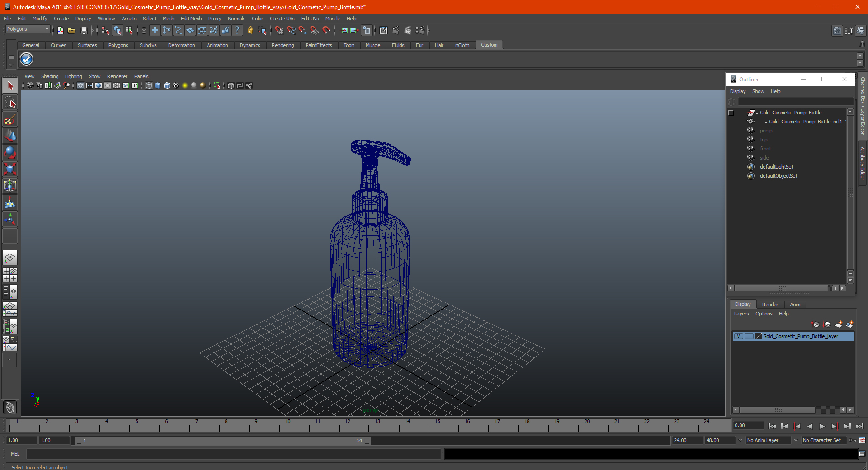Select the Soft Modification tool

pos(10,203)
